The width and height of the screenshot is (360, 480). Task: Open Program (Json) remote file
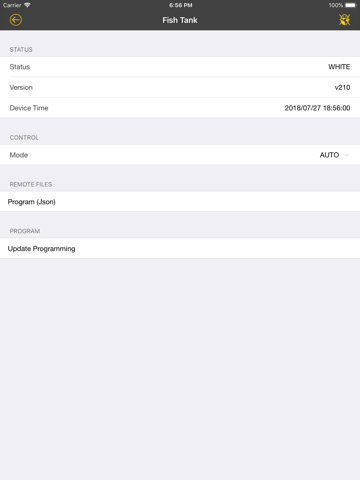[x=180, y=202]
